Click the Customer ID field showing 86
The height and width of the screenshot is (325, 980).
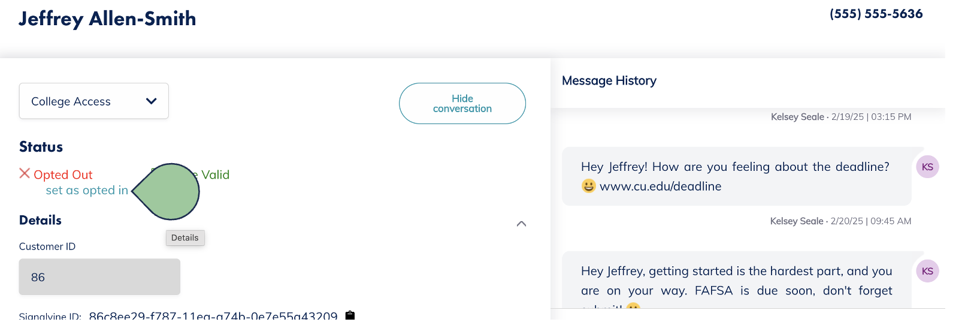tap(99, 277)
